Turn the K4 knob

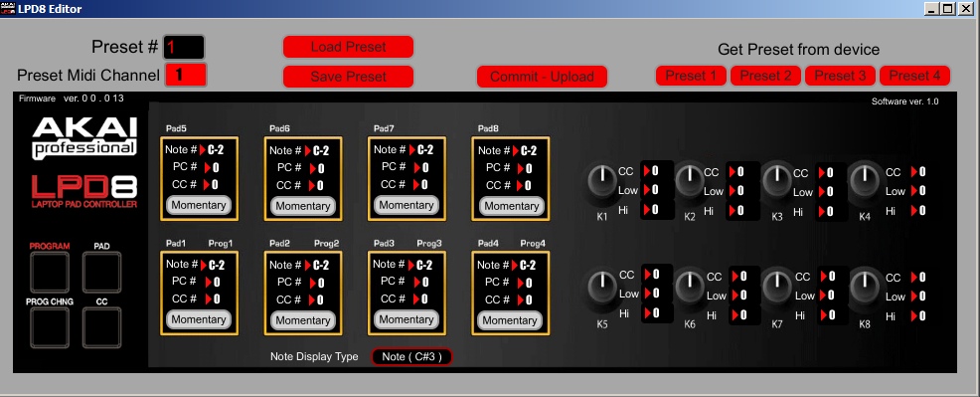coord(864,181)
